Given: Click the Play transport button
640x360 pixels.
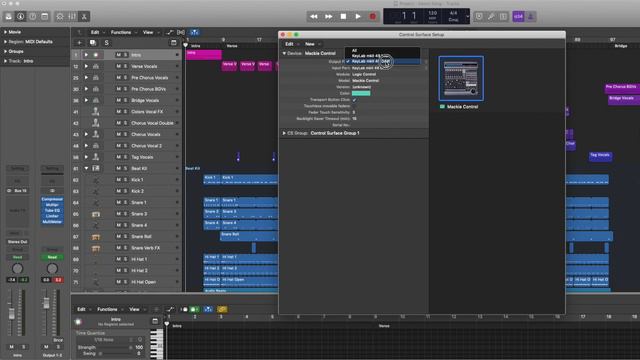Looking at the screenshot, I should [x=358, y=16].
